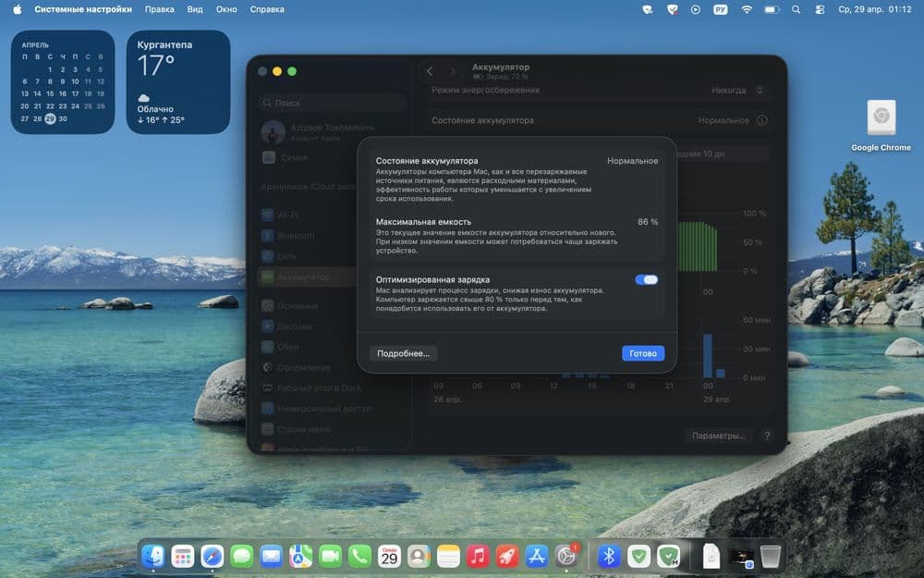Click the forward chevron in settings toolbar
The width and height of the screenshot is (924, 578).
[x=452, y=71]
